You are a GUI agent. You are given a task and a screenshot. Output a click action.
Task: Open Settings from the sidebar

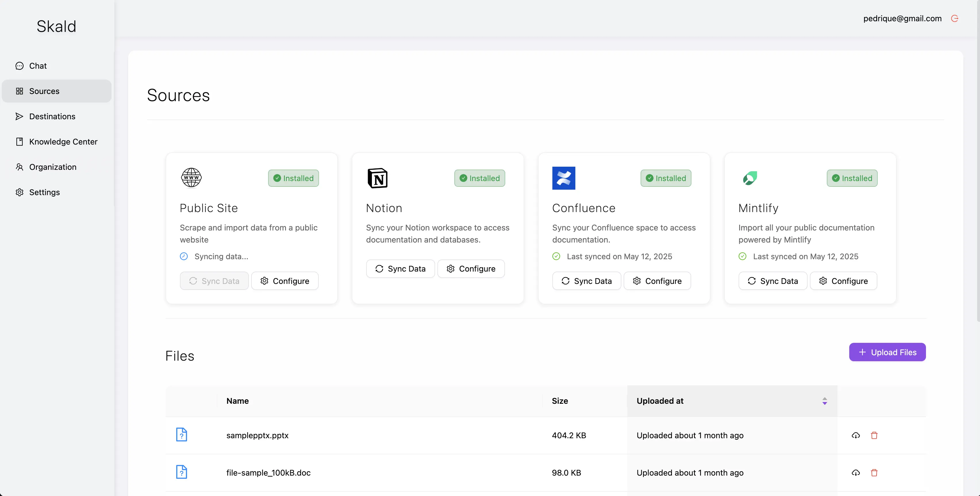coord(56,192)
